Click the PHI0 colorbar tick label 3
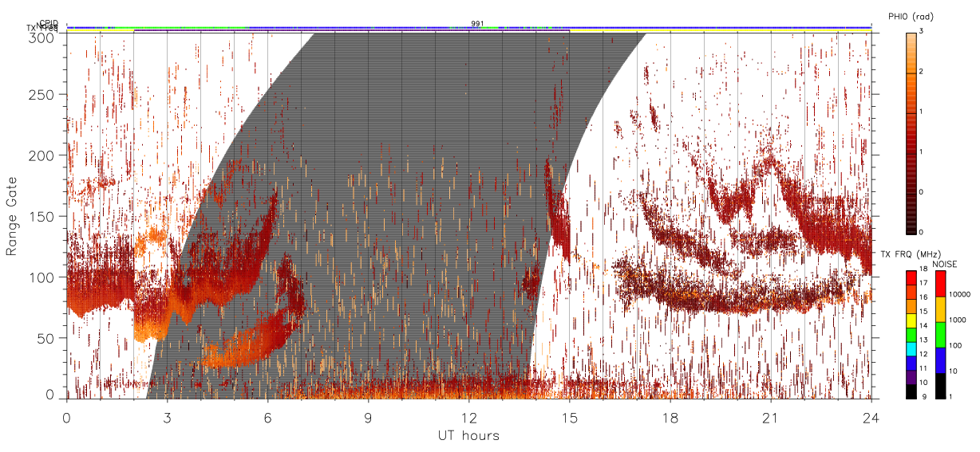980x452 pixels. click(x=923, y=31)
